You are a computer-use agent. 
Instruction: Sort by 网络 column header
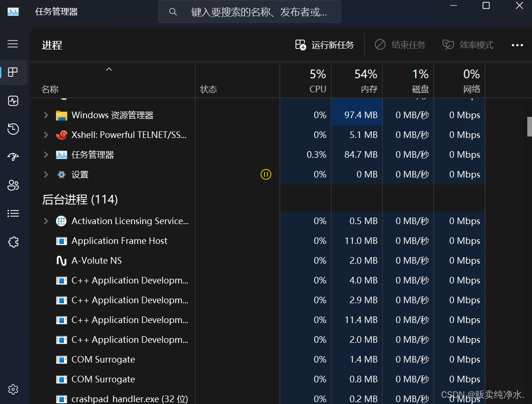point(460,80)
